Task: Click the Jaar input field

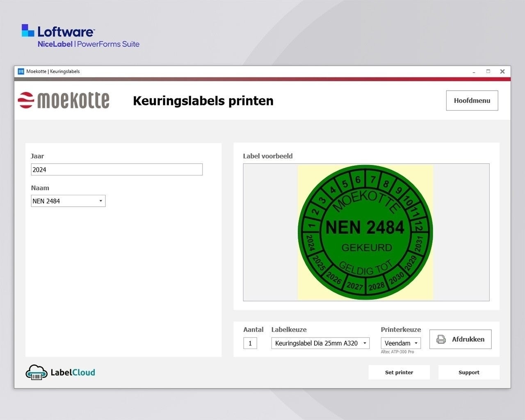Action: (x=116, y=170)
